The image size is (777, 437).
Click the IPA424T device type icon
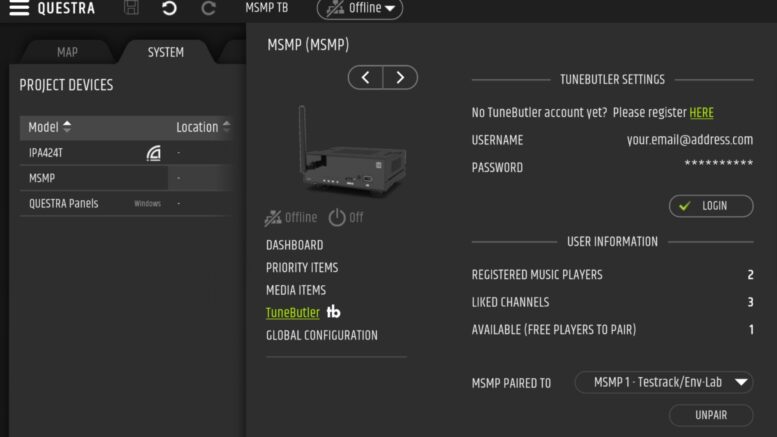(153, 153)
